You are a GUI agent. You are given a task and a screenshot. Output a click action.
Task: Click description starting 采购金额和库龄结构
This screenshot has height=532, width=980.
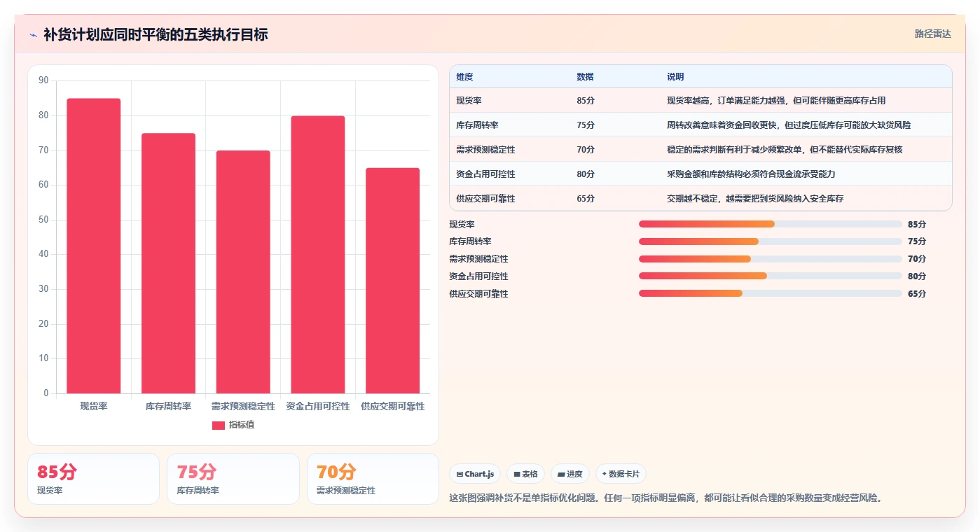pyautogui.click(x=751, y=174)
